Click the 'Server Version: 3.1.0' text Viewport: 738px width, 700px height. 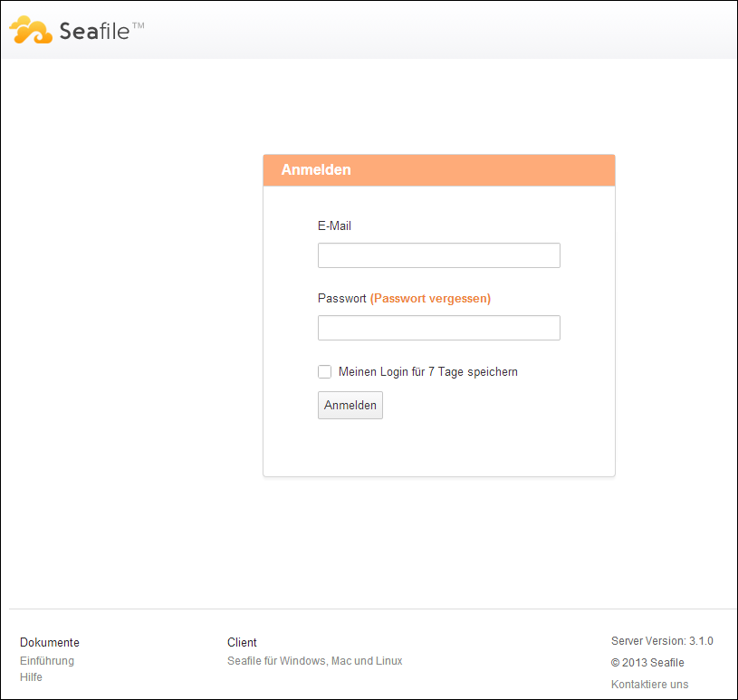click(662, 641)
